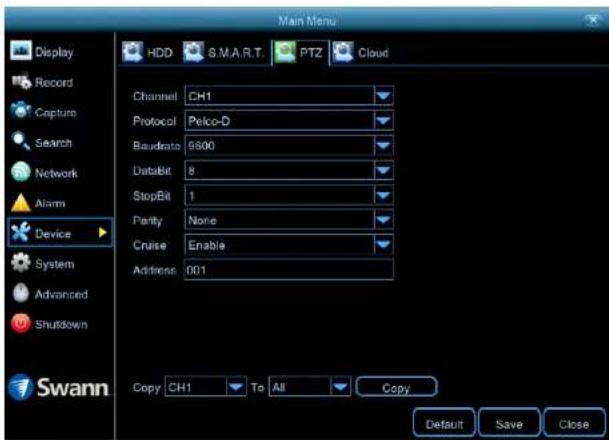Click the Cruise Enable value
Screen dimensions: 609x440
pos(207,245)
